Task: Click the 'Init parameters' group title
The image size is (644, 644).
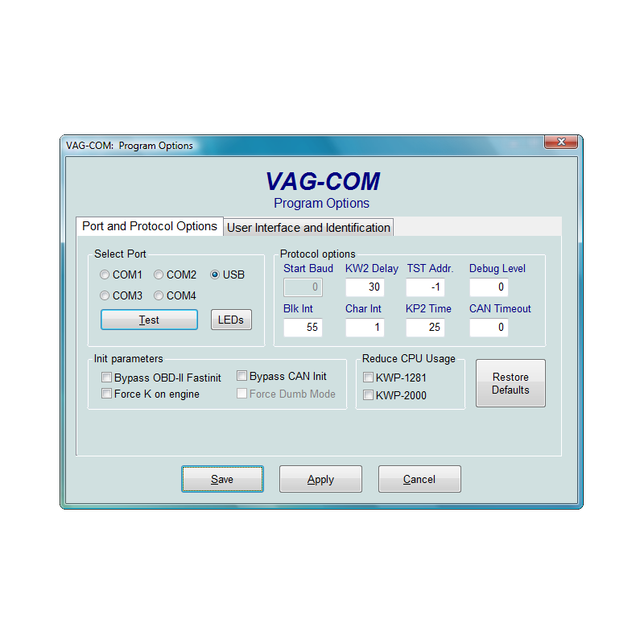Action: click(x=129, y=358)
